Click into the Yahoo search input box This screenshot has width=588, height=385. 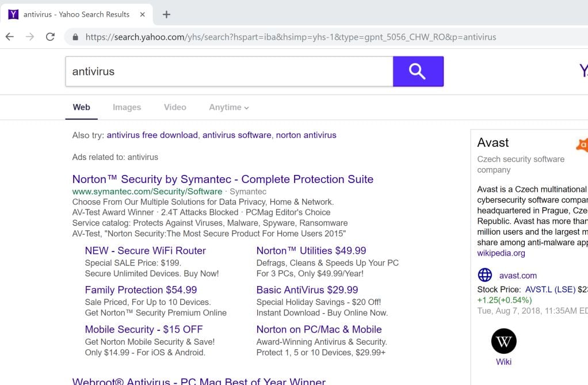[229, 71]
